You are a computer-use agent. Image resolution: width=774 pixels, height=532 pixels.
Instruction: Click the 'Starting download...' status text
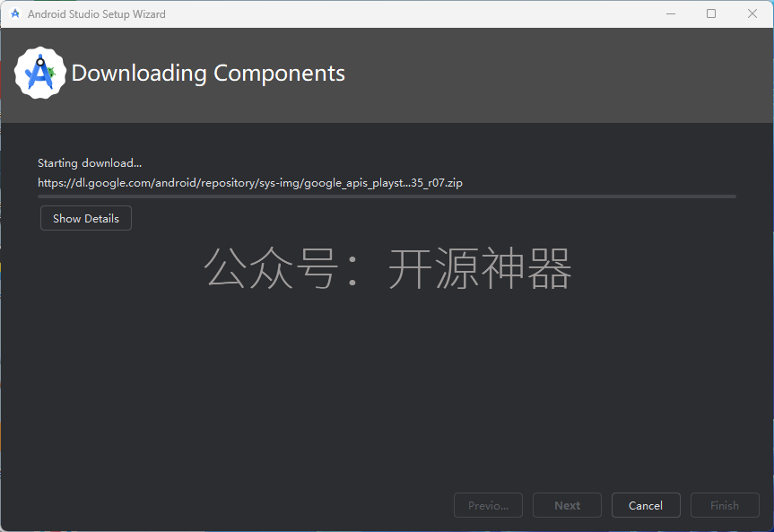tap(90, 163)
